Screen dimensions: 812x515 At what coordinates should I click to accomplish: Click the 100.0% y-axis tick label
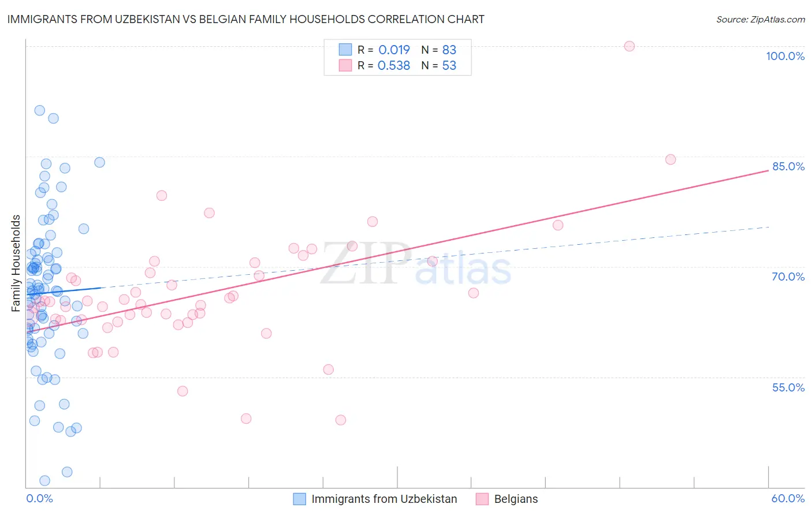tap(785, 56)
